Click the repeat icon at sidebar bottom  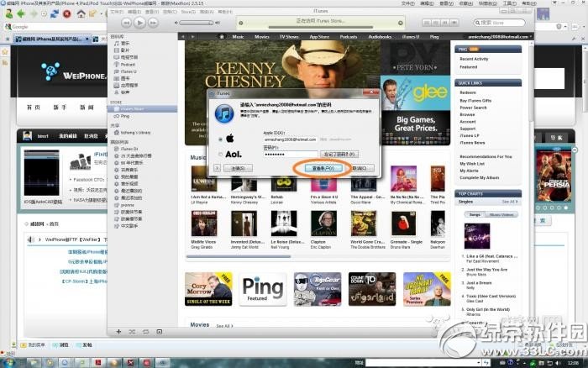click(146, 332)
